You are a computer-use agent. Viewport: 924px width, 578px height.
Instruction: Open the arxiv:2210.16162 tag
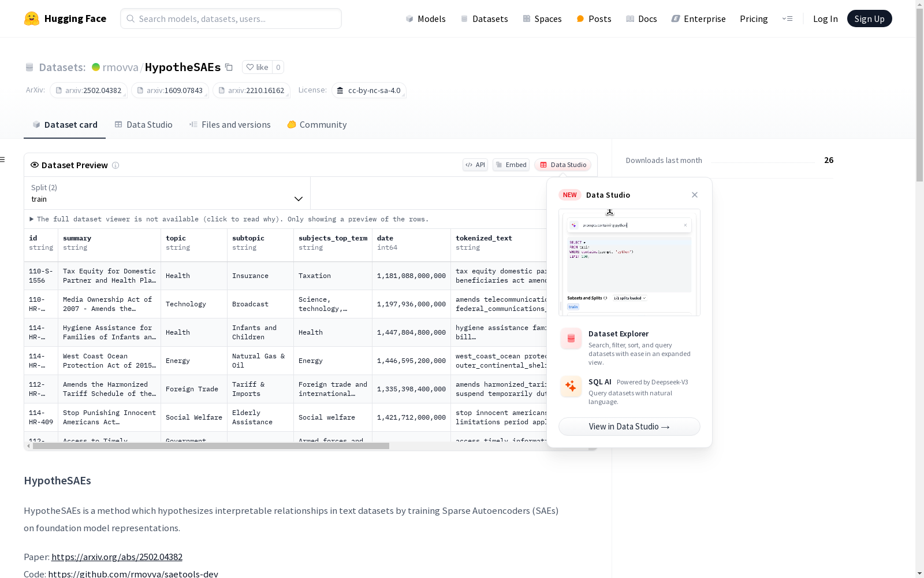coord(251,91)
